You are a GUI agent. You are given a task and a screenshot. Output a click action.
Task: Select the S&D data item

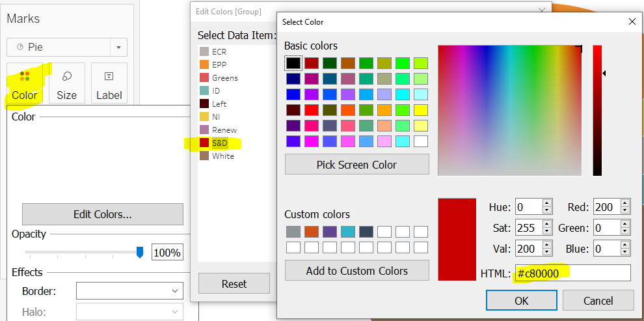[220, 143]
